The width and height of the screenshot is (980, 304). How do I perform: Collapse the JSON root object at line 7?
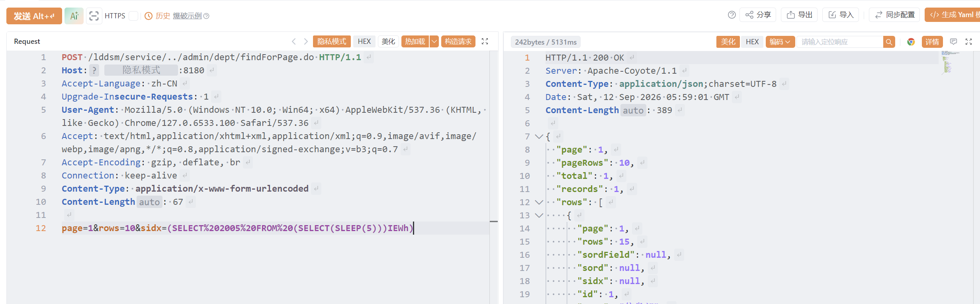(x=539, y=137)
